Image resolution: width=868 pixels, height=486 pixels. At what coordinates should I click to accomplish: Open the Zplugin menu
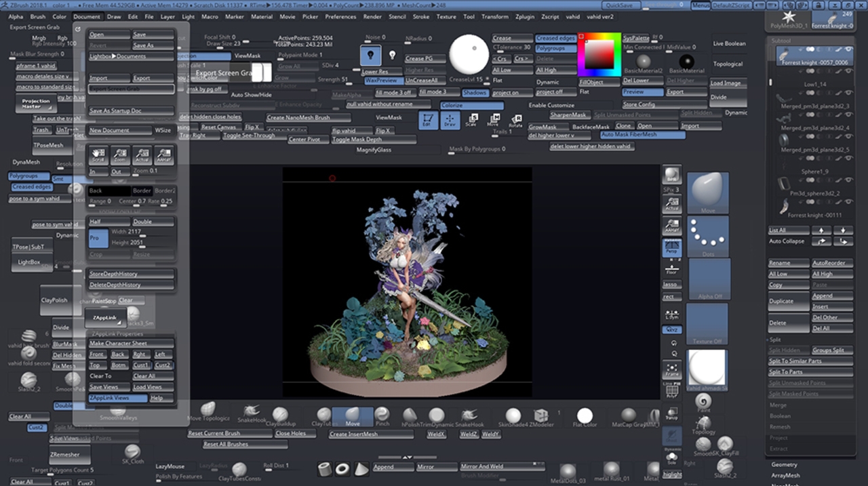tap(526, 16)
